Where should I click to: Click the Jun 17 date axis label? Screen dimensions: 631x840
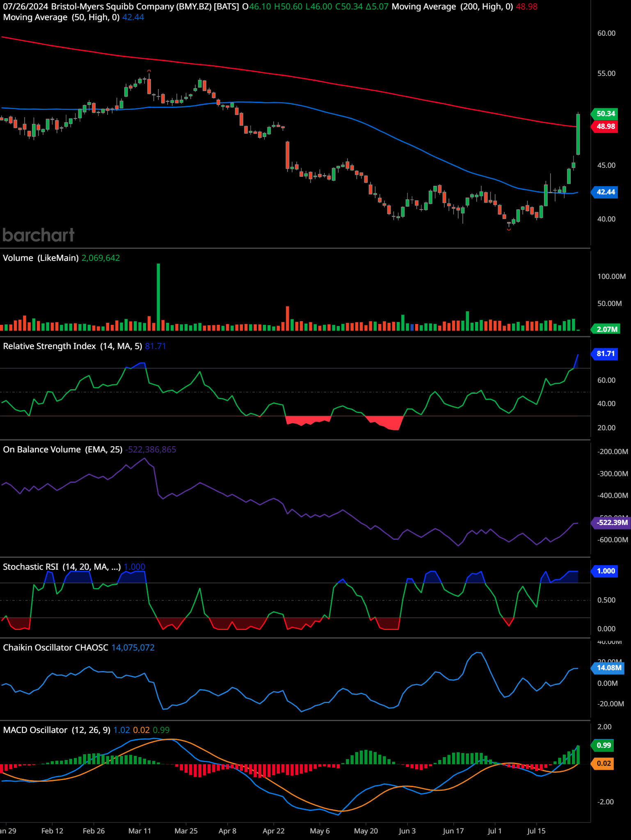point(453,831)
